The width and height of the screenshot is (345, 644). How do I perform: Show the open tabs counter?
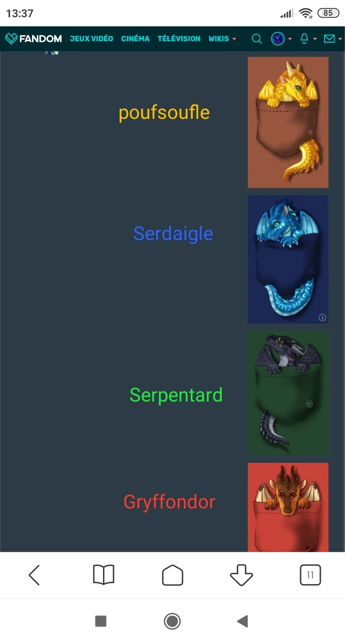tap(310, 575)
